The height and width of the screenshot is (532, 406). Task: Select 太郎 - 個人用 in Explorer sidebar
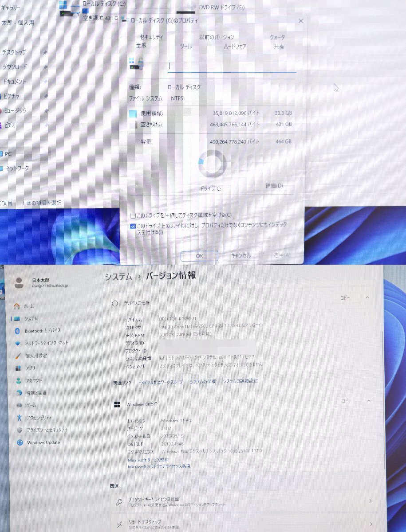coord(17,23)
